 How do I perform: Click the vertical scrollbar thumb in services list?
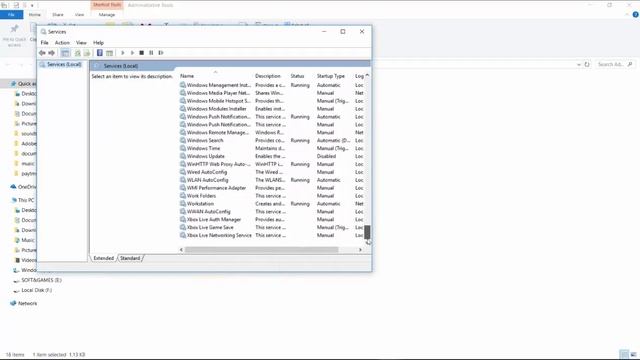(367, 232)
